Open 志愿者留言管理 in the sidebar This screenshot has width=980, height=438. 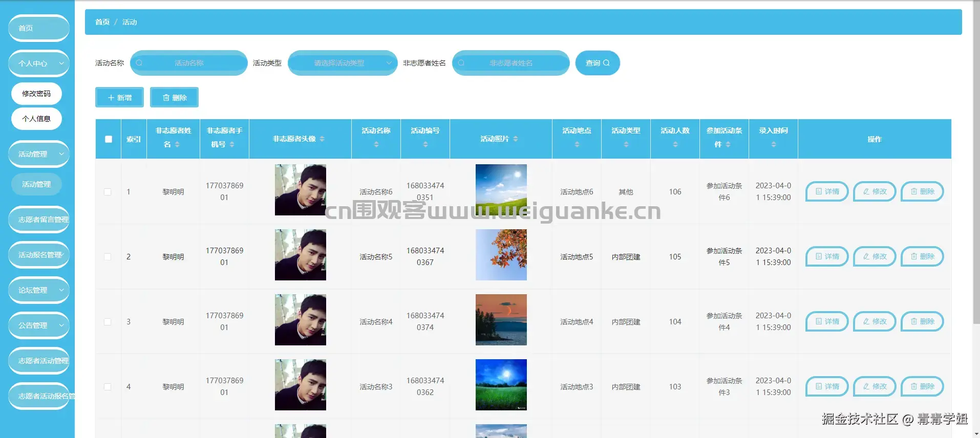pos(39,220)
